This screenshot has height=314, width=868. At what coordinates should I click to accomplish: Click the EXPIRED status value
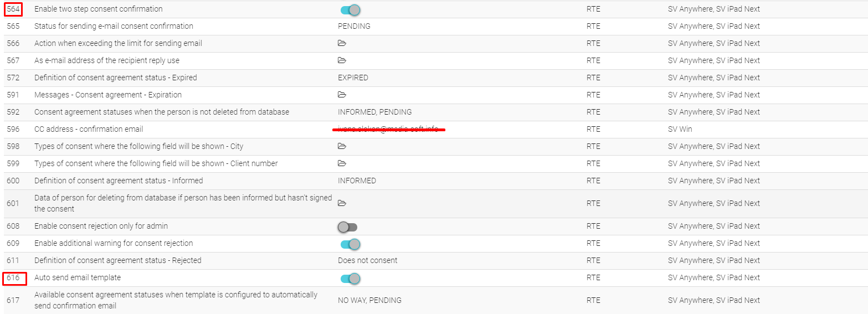[353, 78]
